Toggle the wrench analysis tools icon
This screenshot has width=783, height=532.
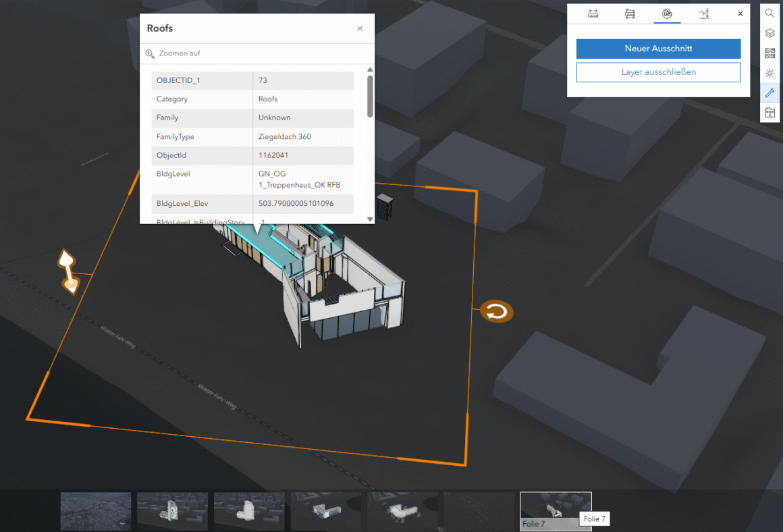(x=769, y=93)
